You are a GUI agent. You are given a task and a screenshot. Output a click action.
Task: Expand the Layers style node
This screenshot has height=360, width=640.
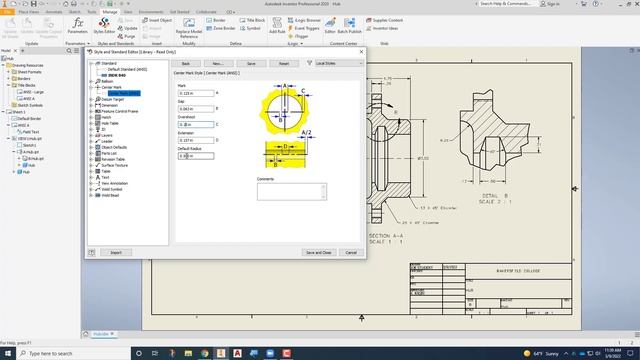click(91, 135)
